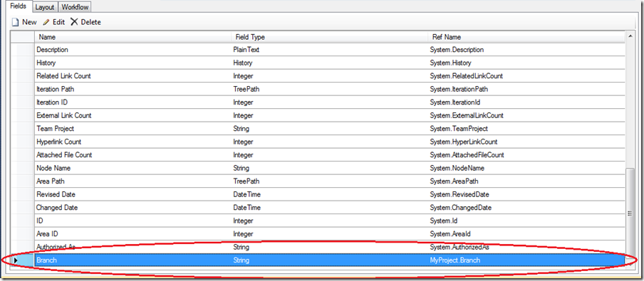
Task: Select the ID name cell
Action: 133,221
